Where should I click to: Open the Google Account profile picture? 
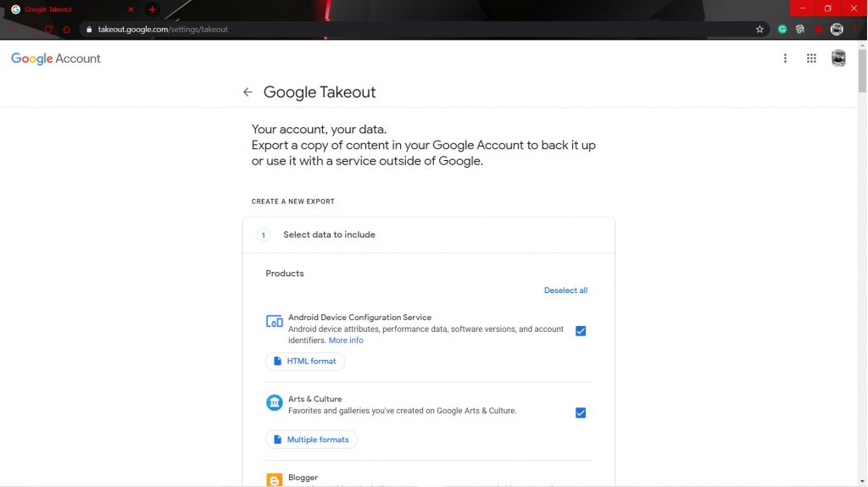[x=838, y=58]
